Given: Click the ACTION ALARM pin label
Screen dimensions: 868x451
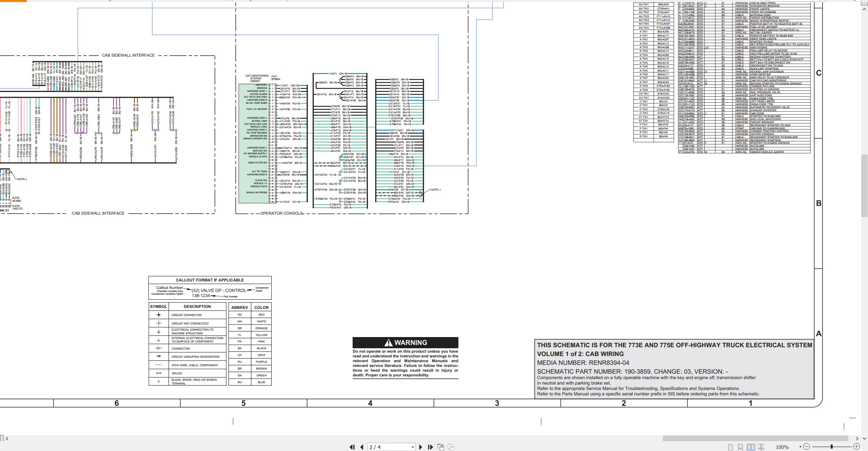Looking at the screenshot, I should (258, 94).
